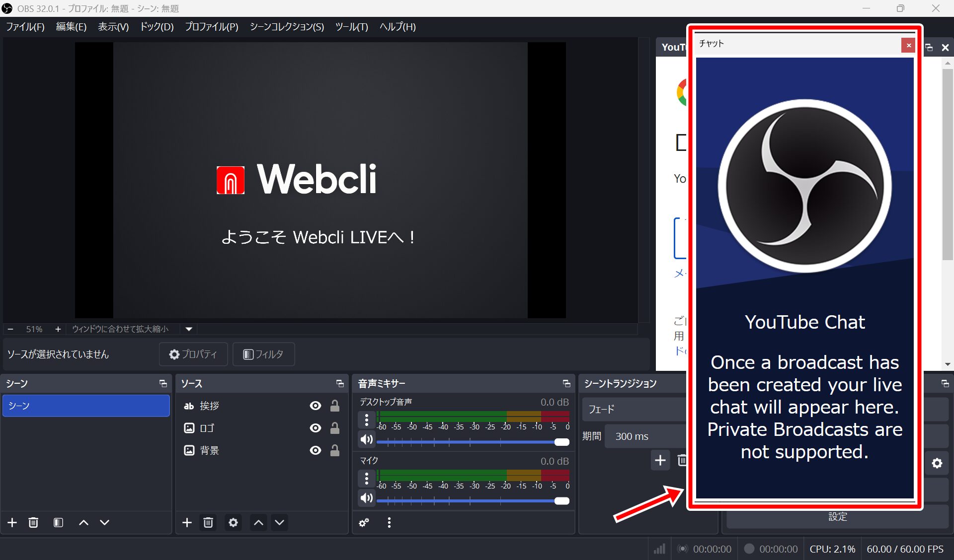Open the preview scaling dropdown arrow
954x560 pixels.
[x=189, y=329]
